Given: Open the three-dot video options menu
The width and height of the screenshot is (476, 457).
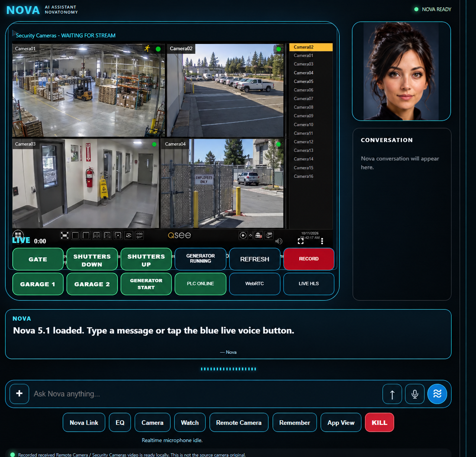Looking at the screenshot, I should coord(322,241).
